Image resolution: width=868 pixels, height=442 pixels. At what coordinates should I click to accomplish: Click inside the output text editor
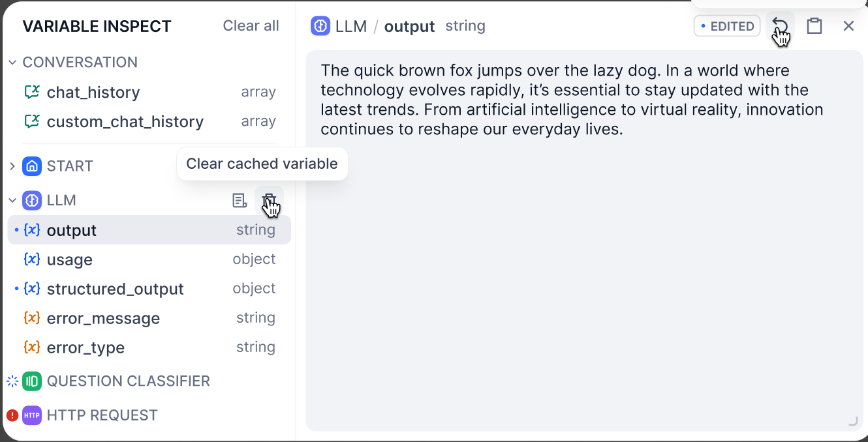point(584,261)
